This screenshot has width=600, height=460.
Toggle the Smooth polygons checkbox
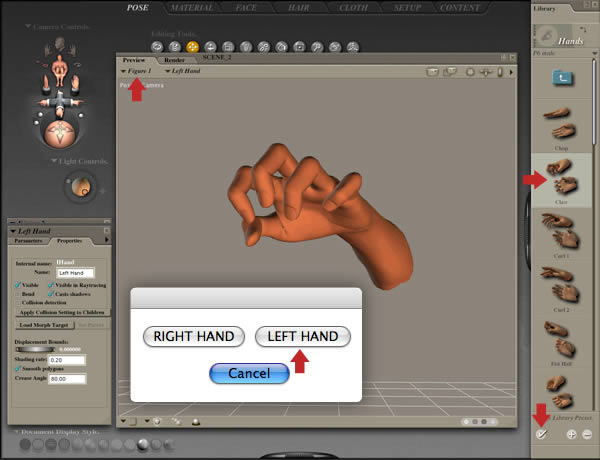pos(18,369)
